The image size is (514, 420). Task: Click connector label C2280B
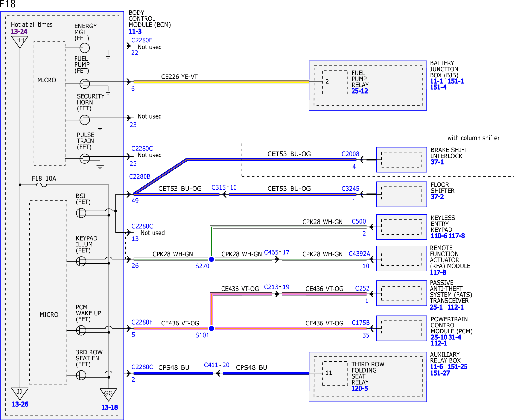coord(140,177)
